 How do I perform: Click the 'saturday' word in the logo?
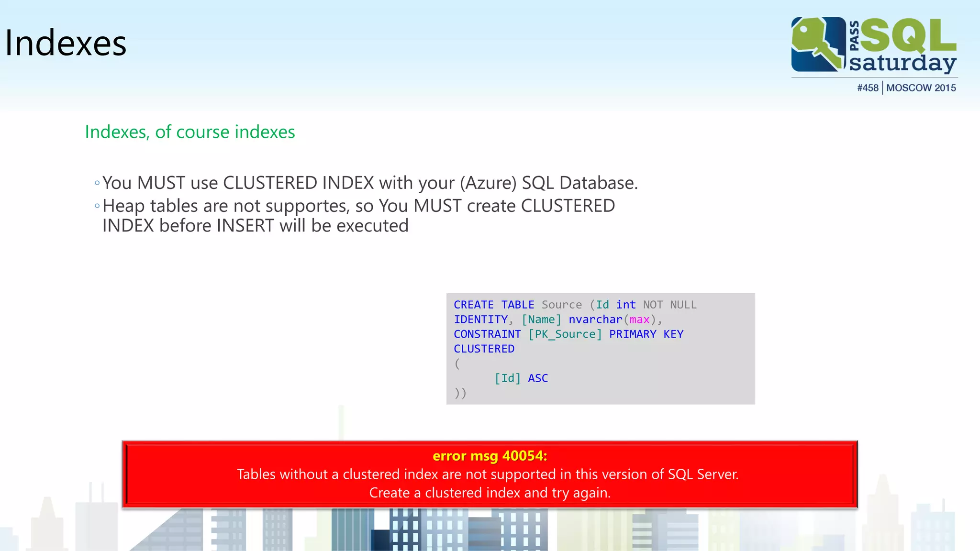[x=902, y=63]
